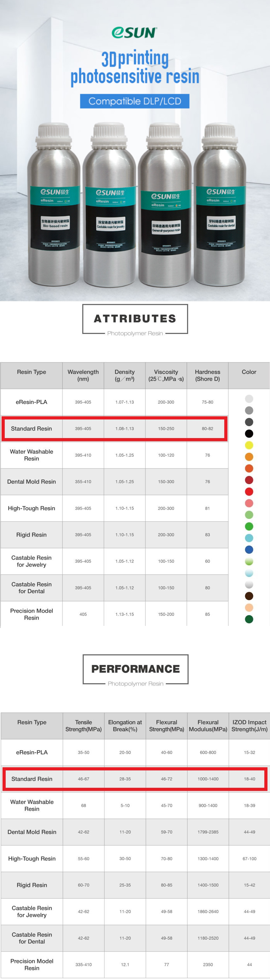
Task: Click the PERFORMANCE section heading
Action: point(135,668)
